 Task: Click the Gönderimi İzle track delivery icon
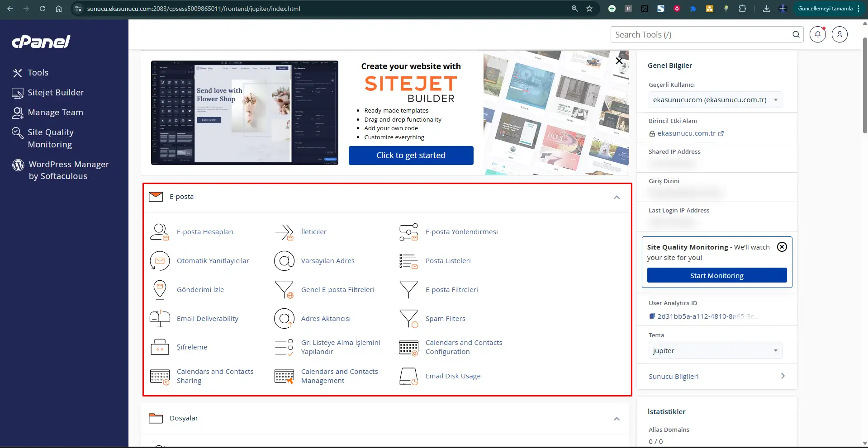[x=159, y=290]
